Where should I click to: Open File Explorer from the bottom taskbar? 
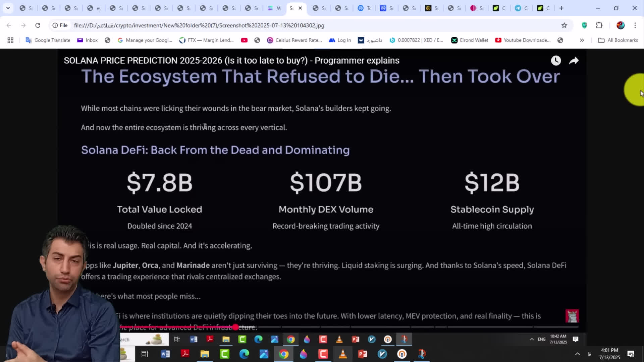tap(205, 354)
